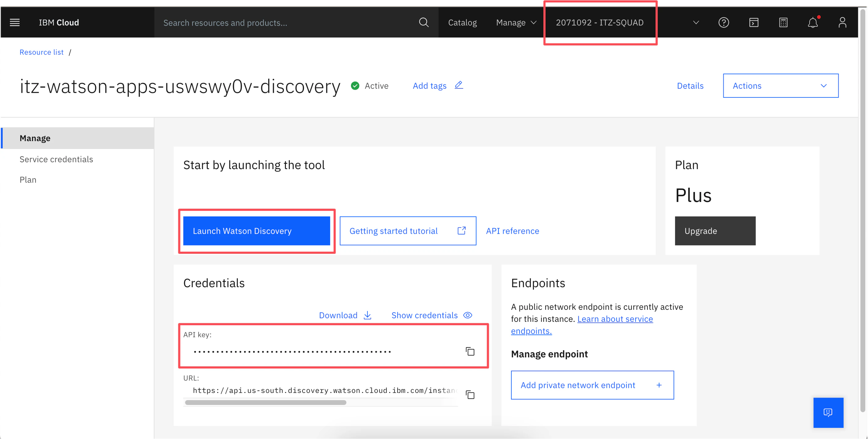This screenshot has width=868, height=439.
Task: Click Launch Watson Discovery button
Action: click(x=256, y=231)
